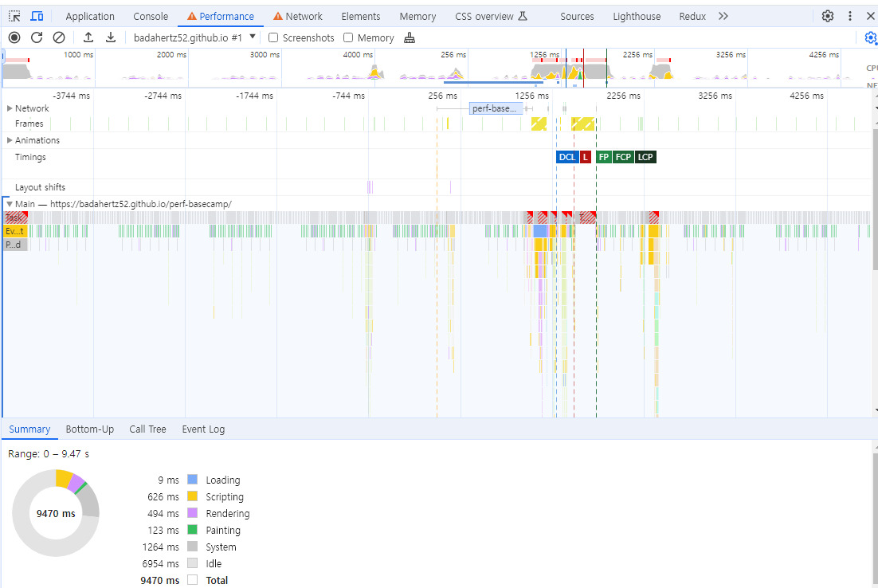Click the red L load marker

pos(585,157)
